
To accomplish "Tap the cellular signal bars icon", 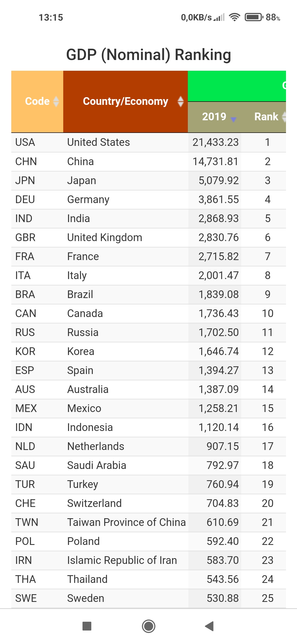I will (x=219, y=17).
